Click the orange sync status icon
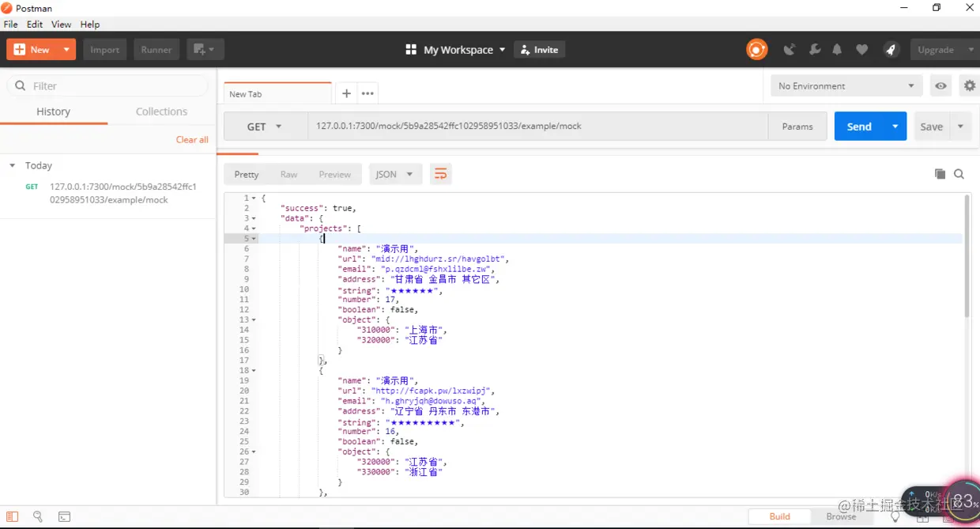This screenshot has width=980, height=529. point(756,49)
